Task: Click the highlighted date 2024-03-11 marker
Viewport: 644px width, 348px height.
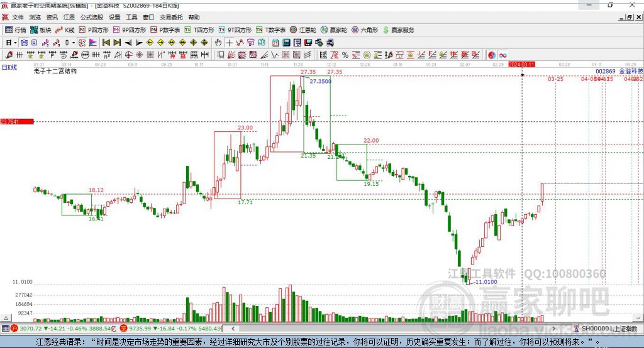Action: 521,65
